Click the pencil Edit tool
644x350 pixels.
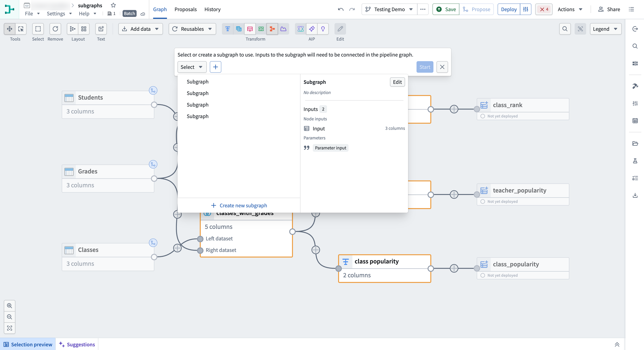(340, 29)
